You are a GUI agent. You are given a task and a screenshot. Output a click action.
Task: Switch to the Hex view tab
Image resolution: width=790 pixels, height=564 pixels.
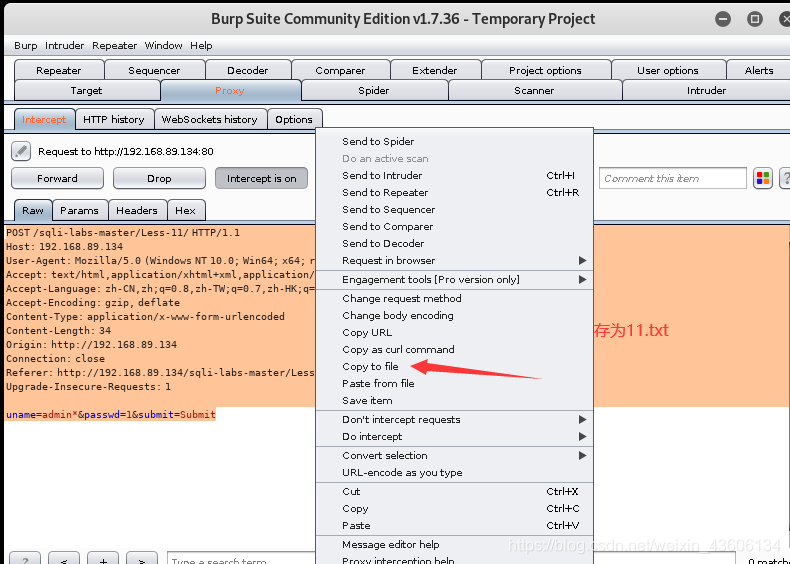[x=185, y=211]
